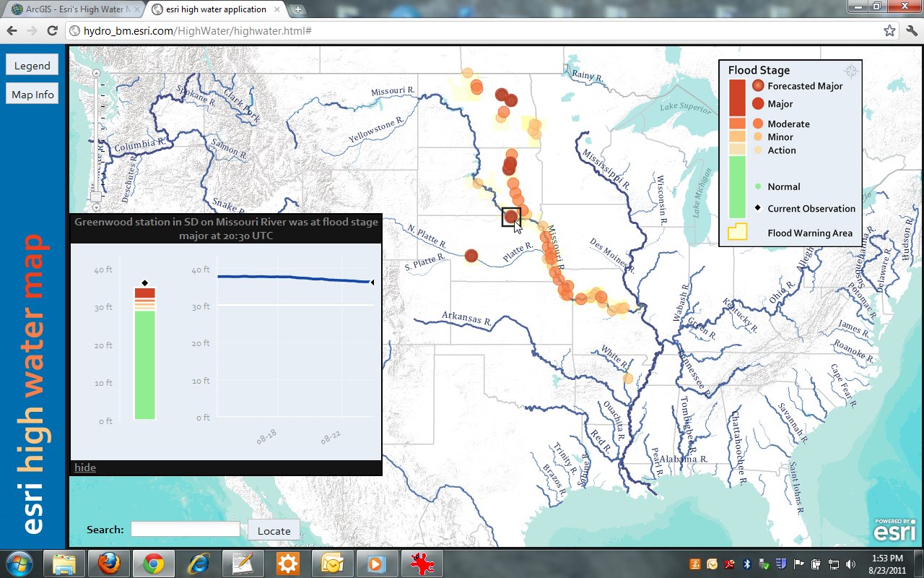Switch to Chrome in the taskbar
The width and height of the screenshot is (924, 578).
click(154, 564)
